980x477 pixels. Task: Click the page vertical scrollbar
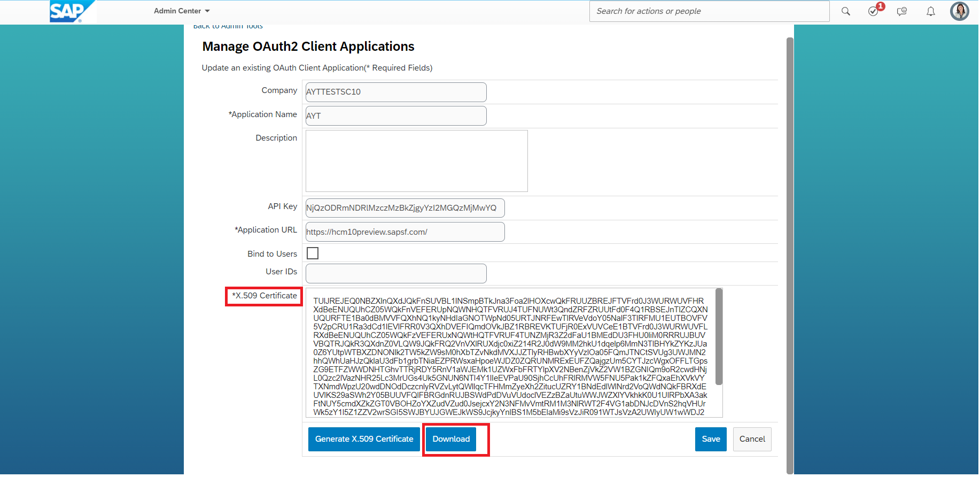(790, 256)
